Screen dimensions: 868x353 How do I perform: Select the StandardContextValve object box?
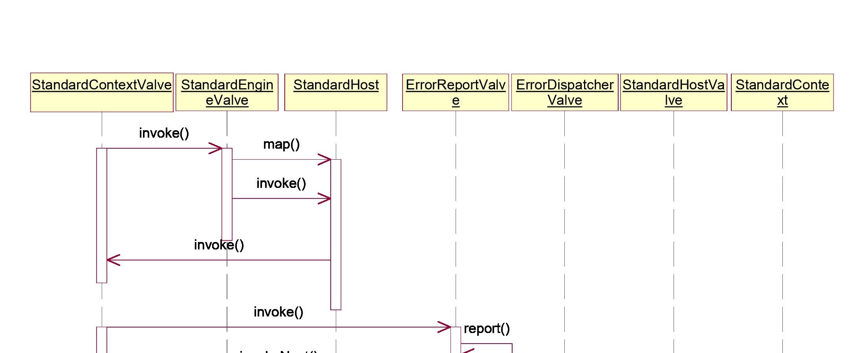(102, 92)
